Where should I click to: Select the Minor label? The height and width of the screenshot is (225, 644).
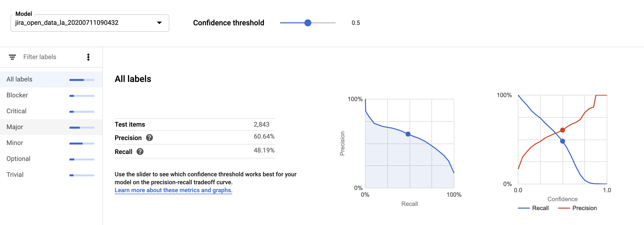[x=14, y=143]
